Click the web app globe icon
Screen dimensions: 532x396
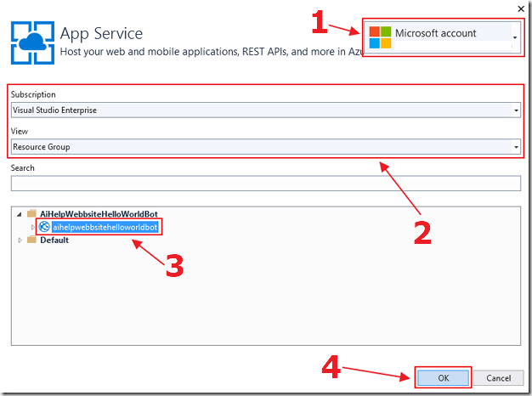point(44,227)
